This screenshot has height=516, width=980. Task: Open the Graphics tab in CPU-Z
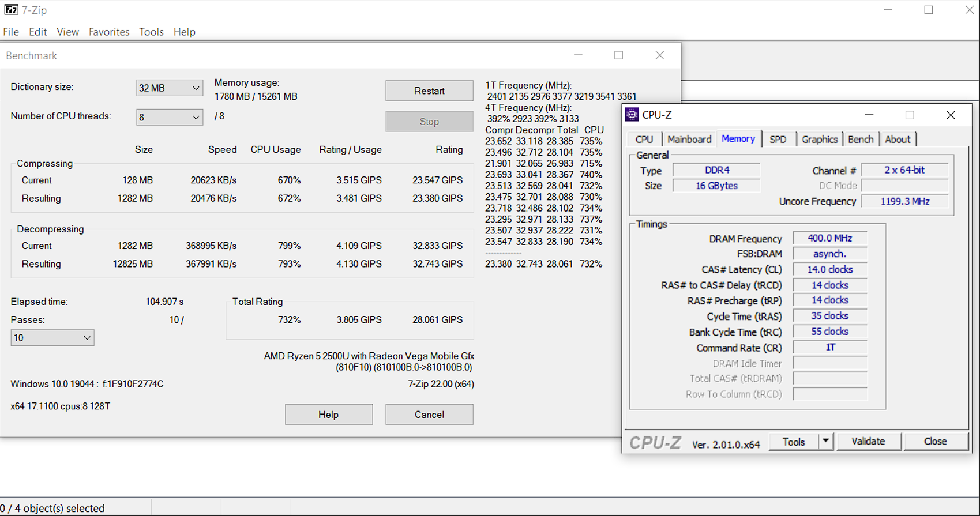click(x=820, y=140)
